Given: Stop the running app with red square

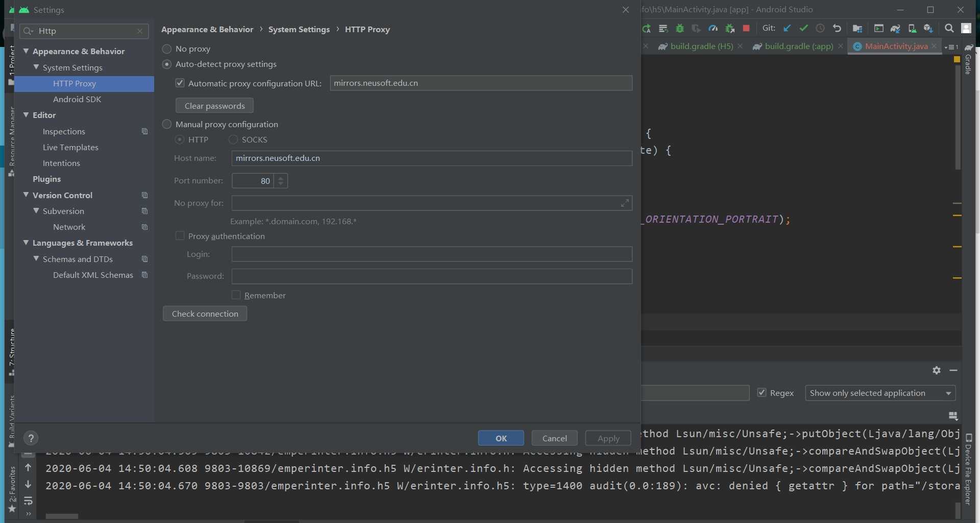Looking at the screenshot, I should 746,29.
